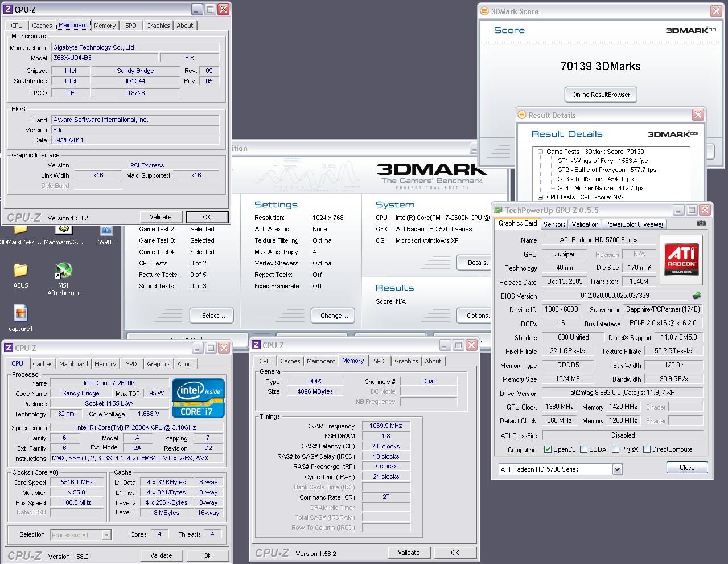Screen dimensions: 728x564
Task: Open the MadmatrixG desktop shortcut
Action: point(63,230)
